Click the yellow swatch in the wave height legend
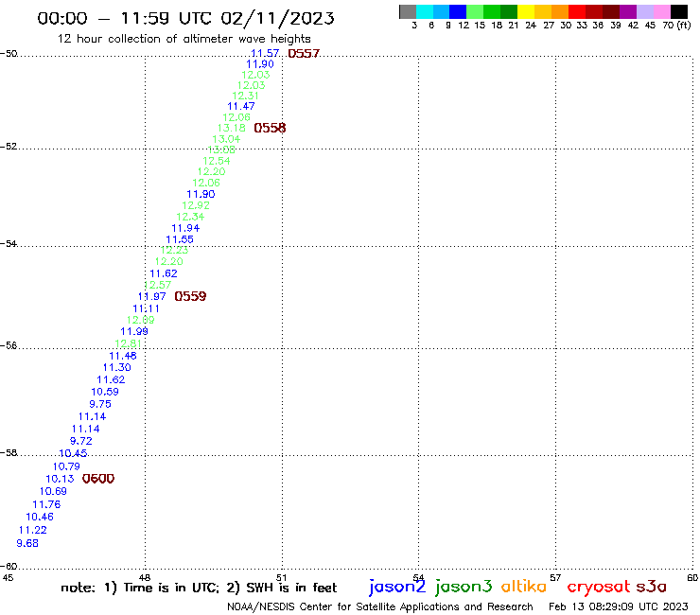The image size is (700, 615). click(x=527, y=11)
